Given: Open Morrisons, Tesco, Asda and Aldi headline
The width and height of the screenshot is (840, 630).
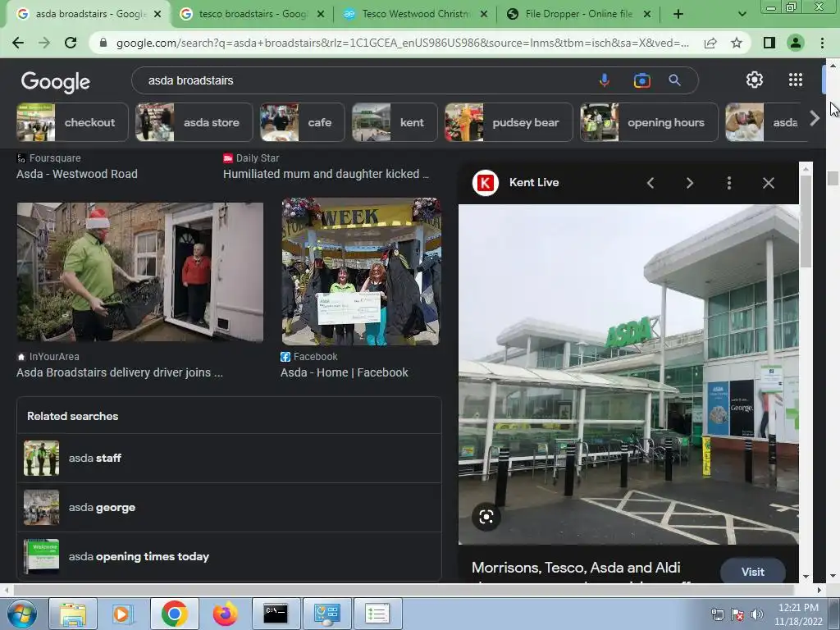Looking at the screenshot, I should point(576,568).
